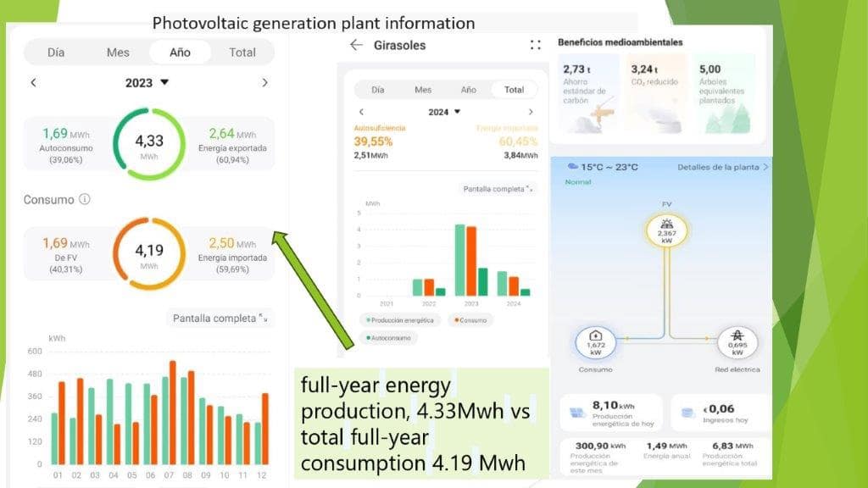
Task: Select the Total tab in Girasoles panel
Action: click(x=514, y=90)
